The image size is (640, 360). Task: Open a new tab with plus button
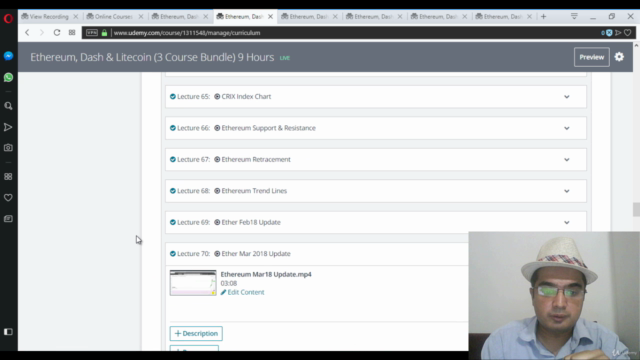point(543,16)
